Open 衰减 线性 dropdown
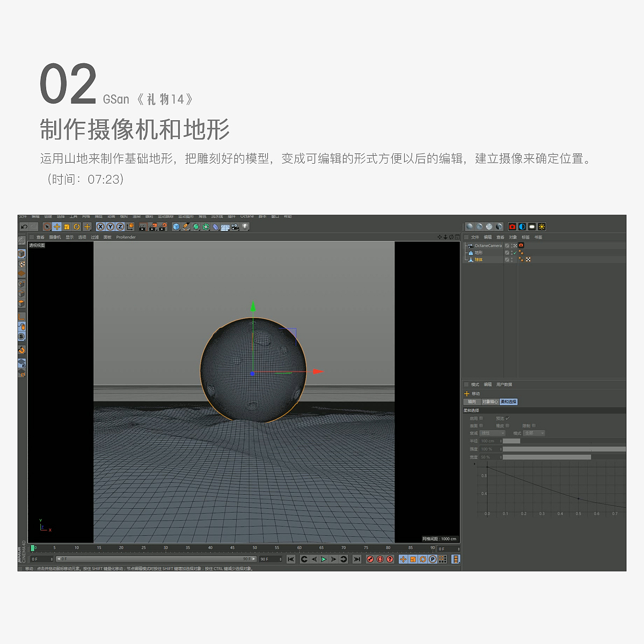The width and height of the screenshot is (644, 644). (493, 433)
